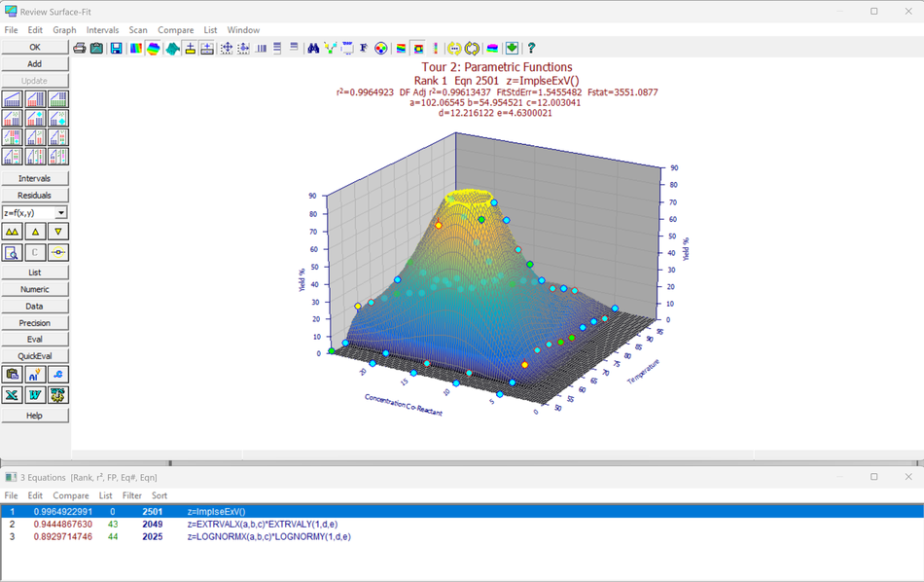Toggle the rainbow contour blob toolbar button

tap(154, 49)
